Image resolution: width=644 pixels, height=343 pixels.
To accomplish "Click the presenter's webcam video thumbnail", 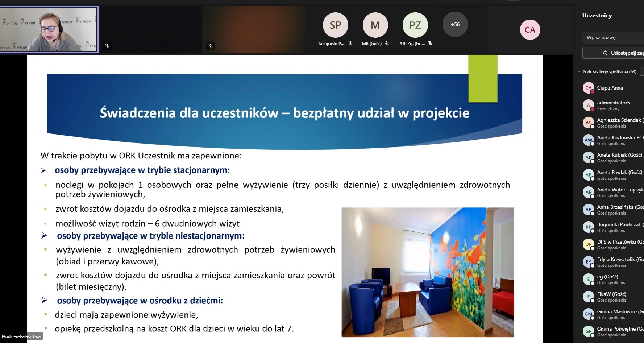I will [49, 30].
